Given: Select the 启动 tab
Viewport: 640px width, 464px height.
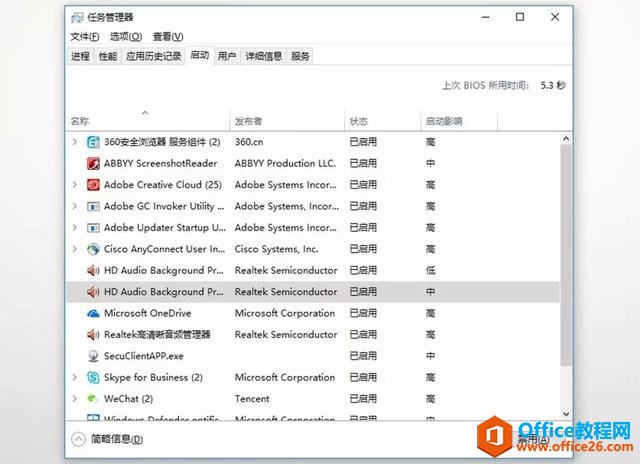Looking at the screenshot, I should point(200,55).
